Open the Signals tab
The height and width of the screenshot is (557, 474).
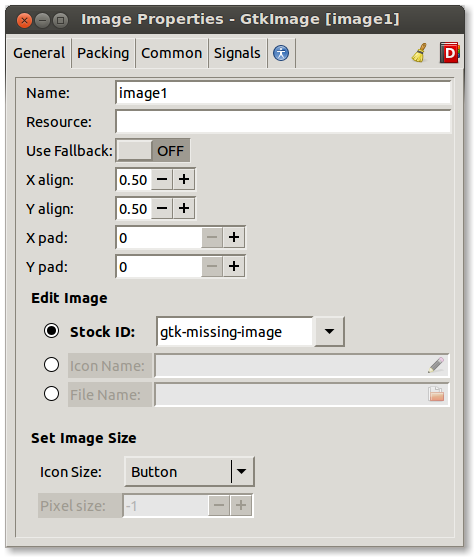tap(237, 53)
